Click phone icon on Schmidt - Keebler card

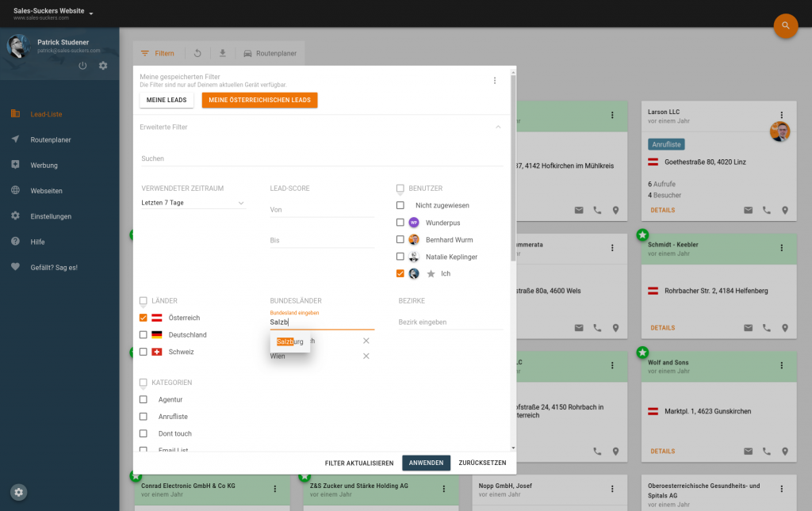click(x=766, y=328)
